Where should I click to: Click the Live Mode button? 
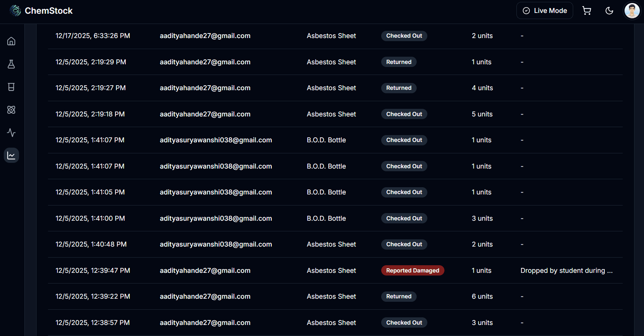tap(545, 11)
